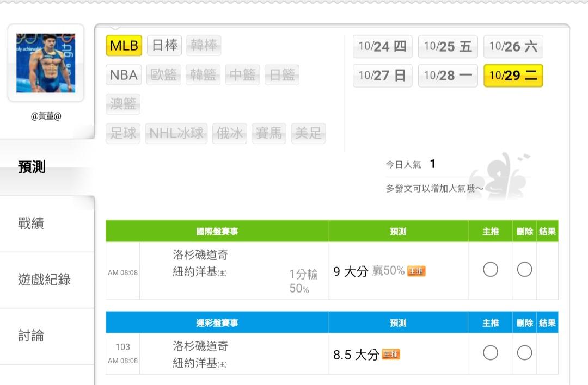
Task: Select 刪除 radio for the 運彩盤賽事 game
Action: pyautogui.click(x=524, y=353)
